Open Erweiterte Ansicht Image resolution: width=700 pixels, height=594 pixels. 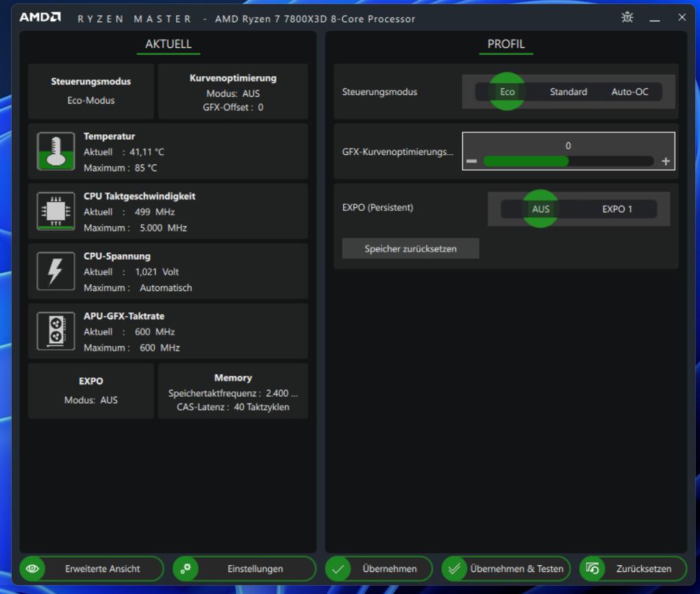coord(92,569)
